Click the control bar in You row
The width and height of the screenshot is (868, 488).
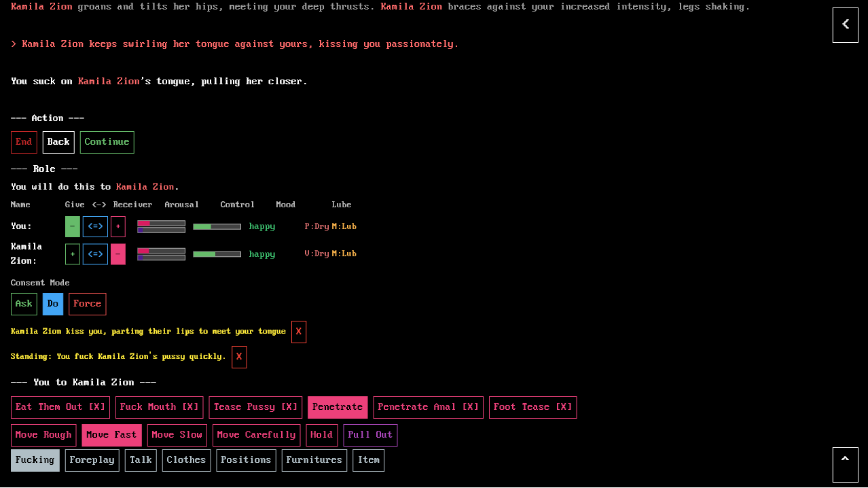(x=217, y=226)
